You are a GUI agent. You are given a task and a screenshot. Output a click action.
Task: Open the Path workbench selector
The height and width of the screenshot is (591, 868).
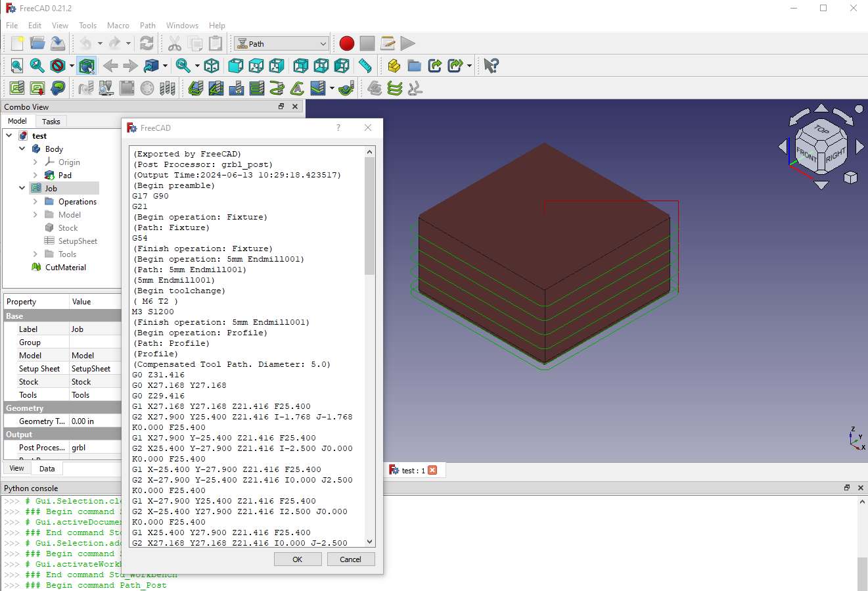[x=281, y=44]
